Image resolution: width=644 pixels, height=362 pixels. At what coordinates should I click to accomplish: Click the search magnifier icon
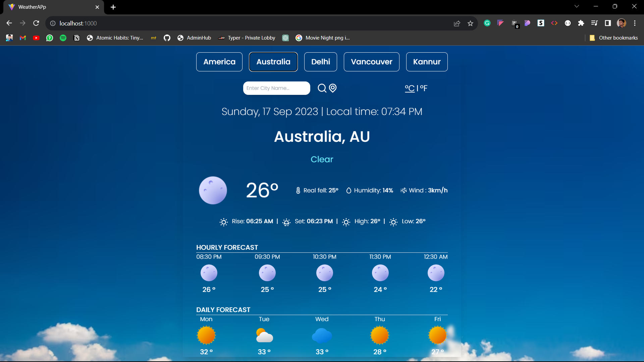[x=322, y=88]
